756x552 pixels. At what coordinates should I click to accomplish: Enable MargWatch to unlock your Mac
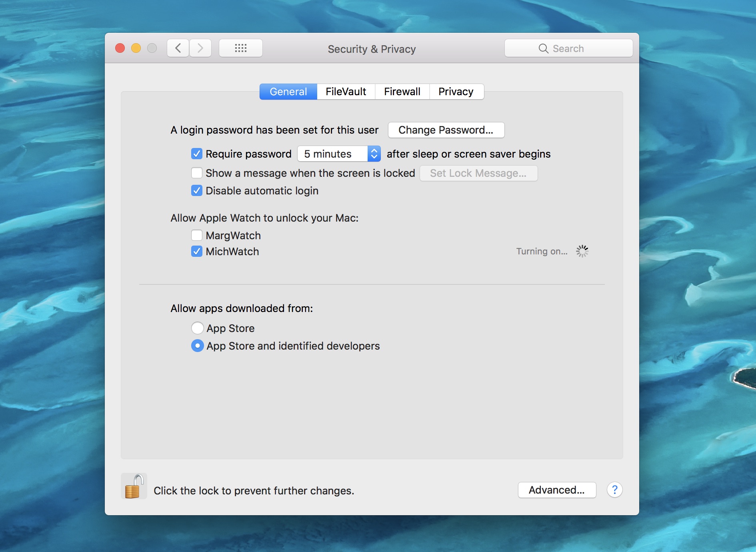point(197,236)
